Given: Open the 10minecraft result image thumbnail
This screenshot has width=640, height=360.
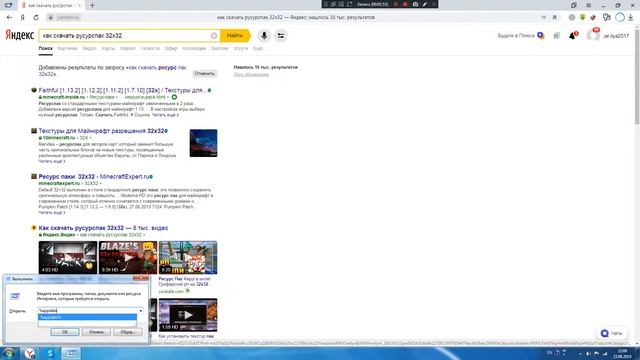Looking at the screenshot, I should point(203,143).
